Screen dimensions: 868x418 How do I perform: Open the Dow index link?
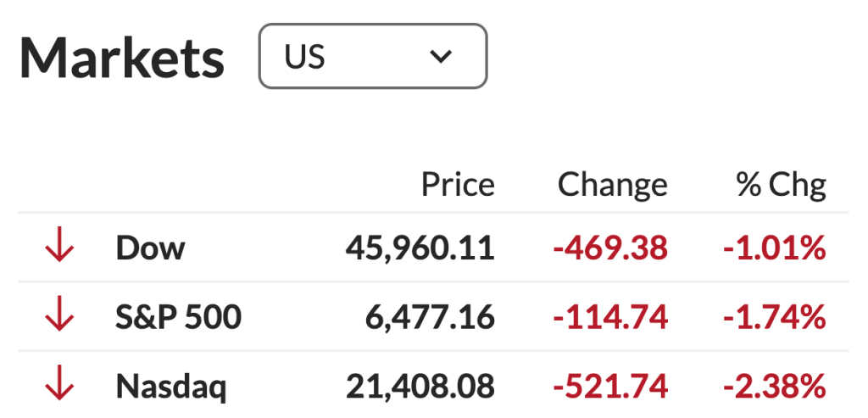(x=150, y=248)
